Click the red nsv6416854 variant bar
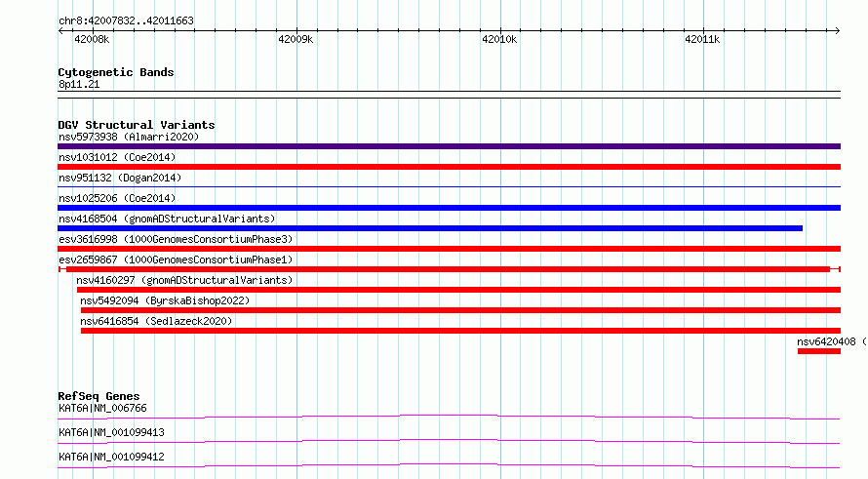 tap(460, 331)
